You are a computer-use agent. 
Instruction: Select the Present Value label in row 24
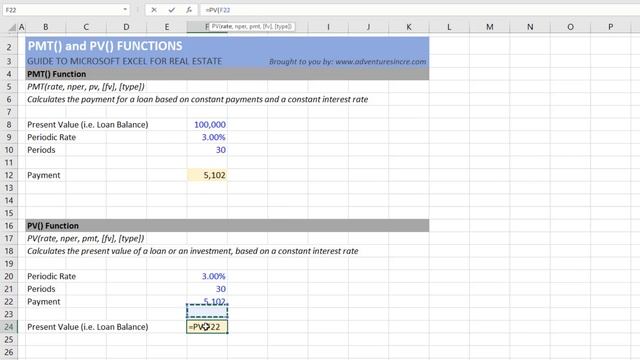[87, 327]
